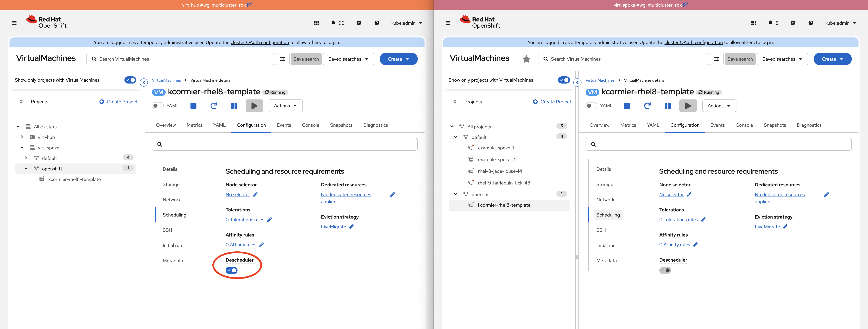This screenshot has width=868, height=329.
Task: Switch to Snapshots tab in left console
Action: pos(341,125)
